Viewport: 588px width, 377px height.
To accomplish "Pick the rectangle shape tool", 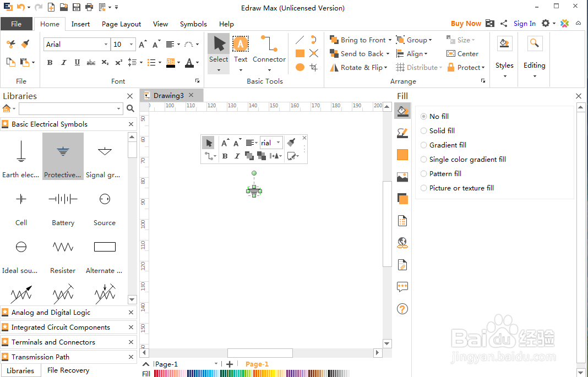I will pyautogui.click(x=300, y=53).
